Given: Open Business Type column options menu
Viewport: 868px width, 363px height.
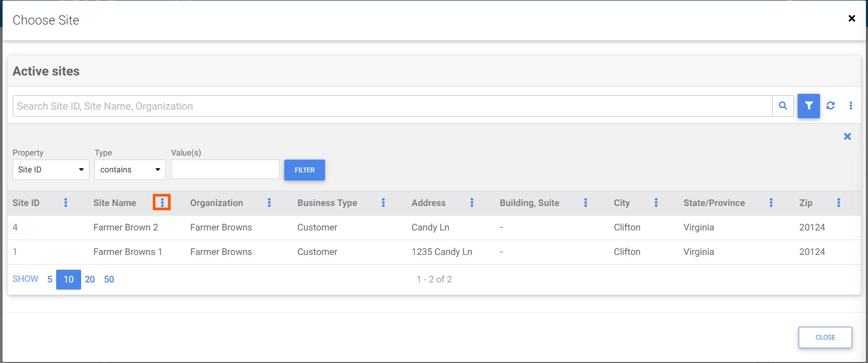Looking at the screenshot, I should tap(383, 203).
